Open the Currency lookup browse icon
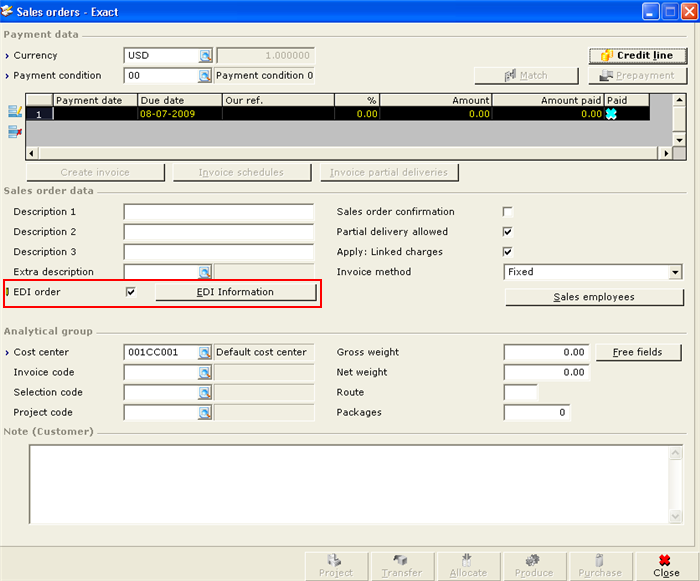The width and height of the screenshot is (700, 581). (205, 56)
